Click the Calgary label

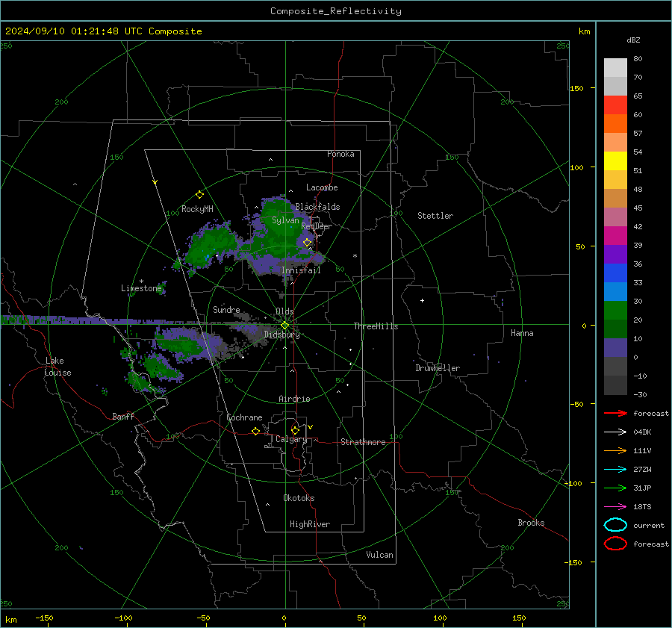click(291, 439)
